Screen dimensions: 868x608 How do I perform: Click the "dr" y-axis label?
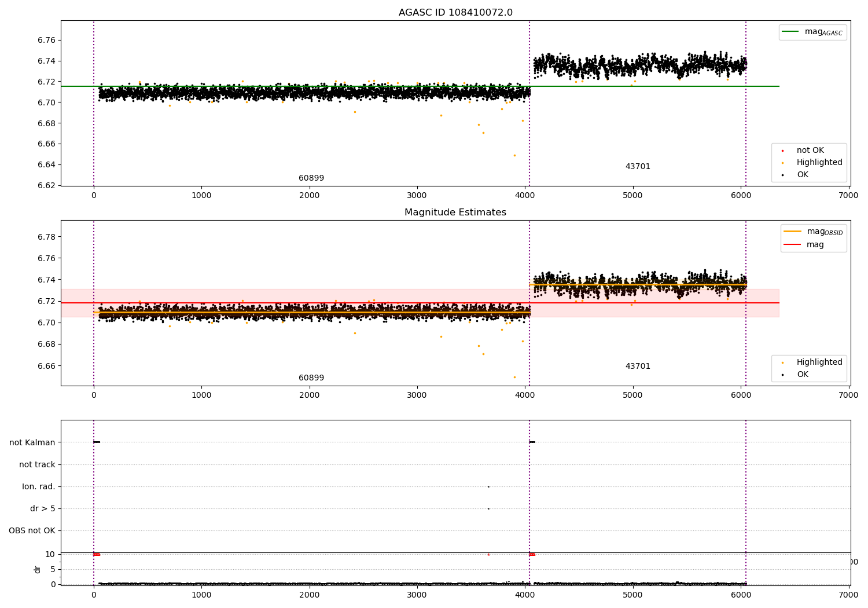38,569
